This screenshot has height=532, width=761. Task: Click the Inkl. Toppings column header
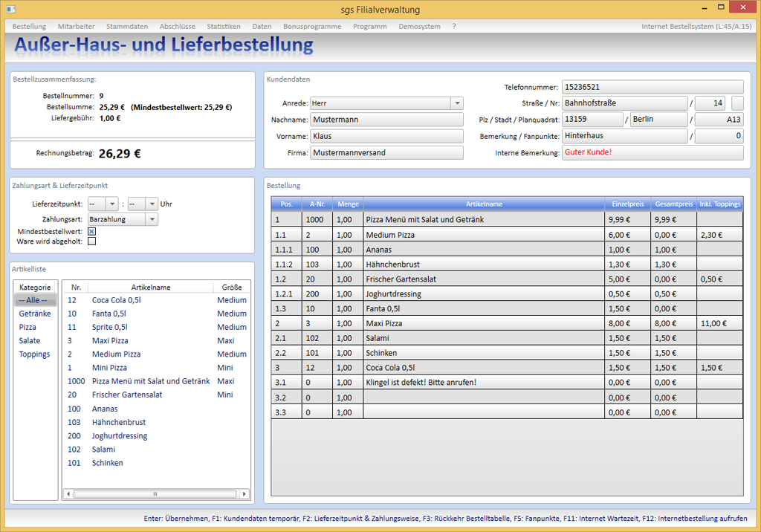click(720, 204)
